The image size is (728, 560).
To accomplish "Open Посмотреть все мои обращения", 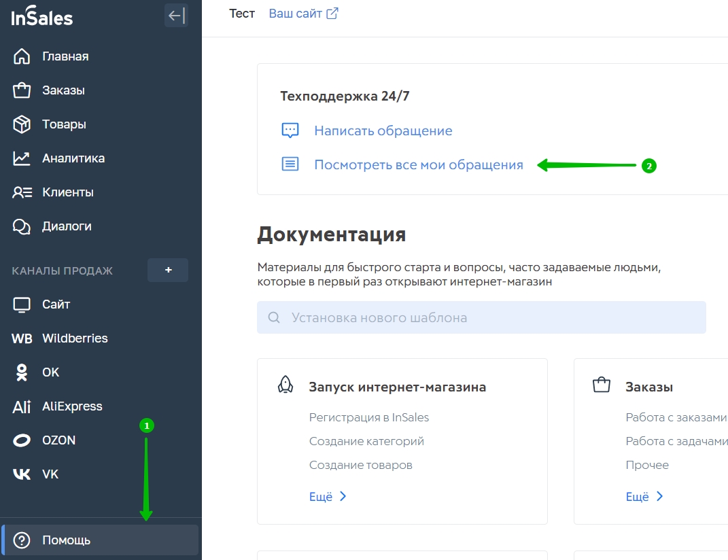I will click(x=419, y=165).
